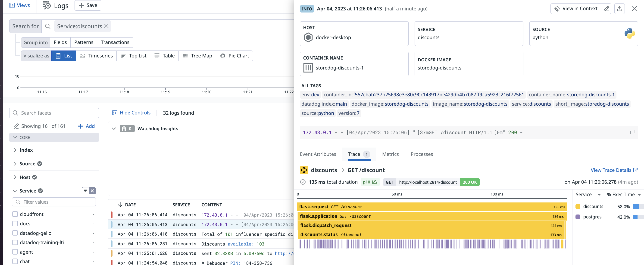Collapse the Watchdog Insights section
Viewport: 644px width, 265px height.
click(x=114, y=129)
